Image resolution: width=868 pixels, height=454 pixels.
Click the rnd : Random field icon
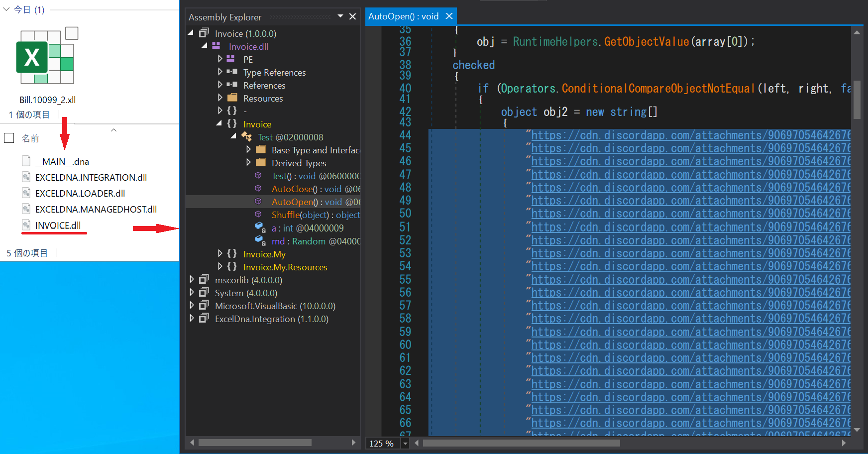point(260,240)
